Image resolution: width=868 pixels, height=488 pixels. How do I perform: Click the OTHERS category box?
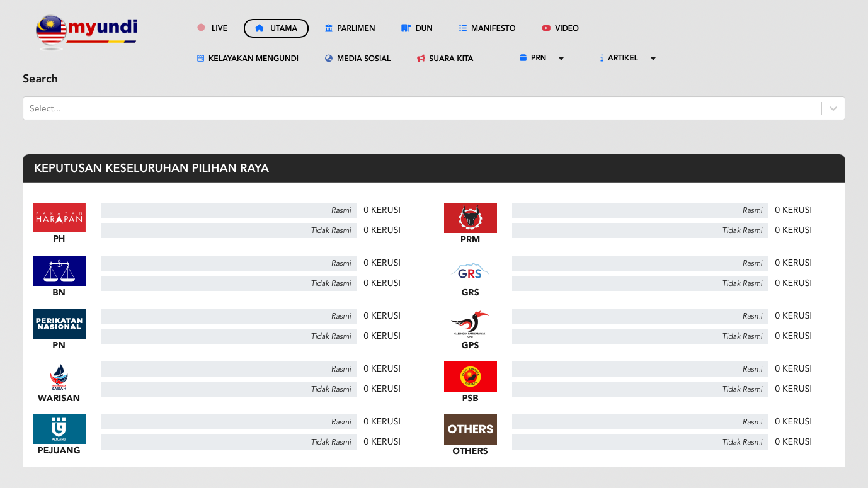point(470,429)
